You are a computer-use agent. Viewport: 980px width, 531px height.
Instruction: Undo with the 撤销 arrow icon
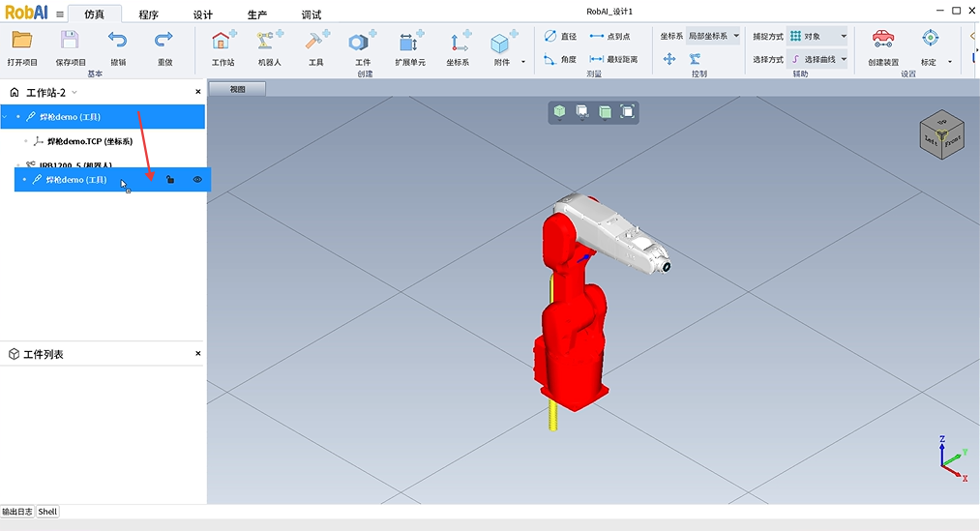117,41
